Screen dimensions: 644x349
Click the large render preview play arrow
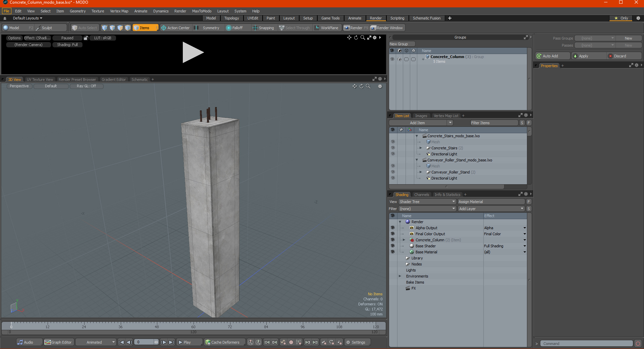(x=193, y=52)
